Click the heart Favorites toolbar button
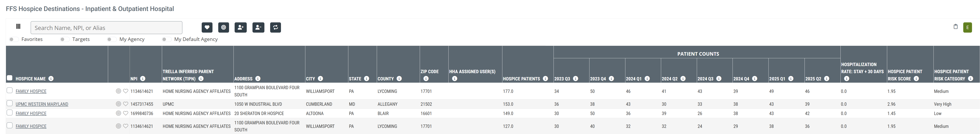The width and height of the screenshot is (980, 134). 207,27
